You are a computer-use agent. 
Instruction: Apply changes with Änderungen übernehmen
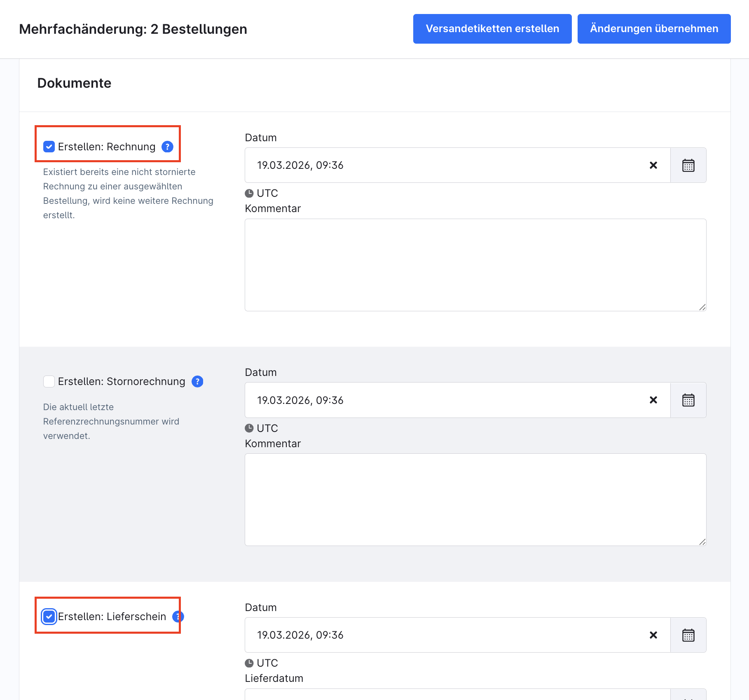(x=654, y=29)
